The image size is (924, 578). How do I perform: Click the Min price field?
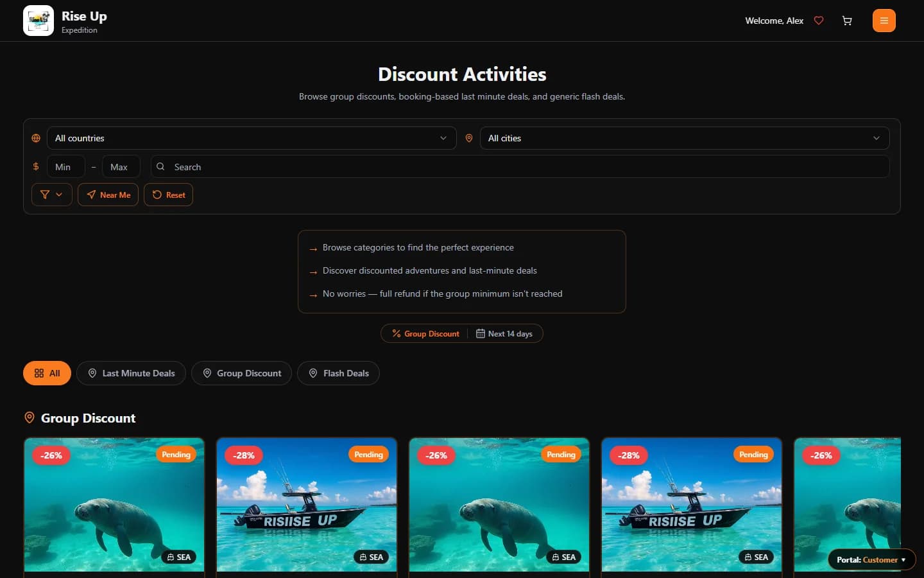point(66,166)
